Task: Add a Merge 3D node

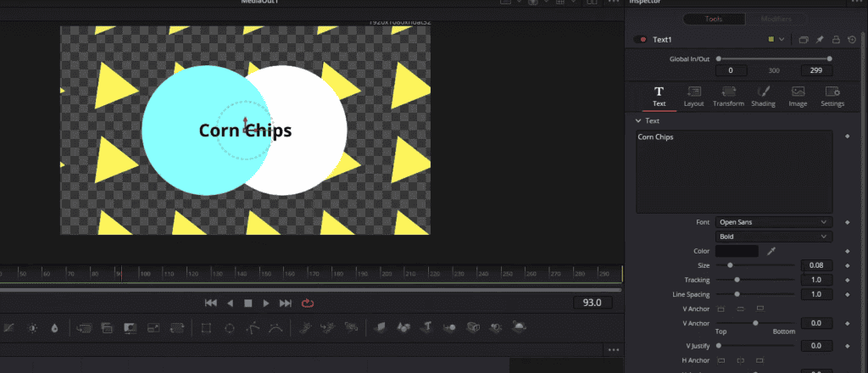Action: (x=449, y=327)
